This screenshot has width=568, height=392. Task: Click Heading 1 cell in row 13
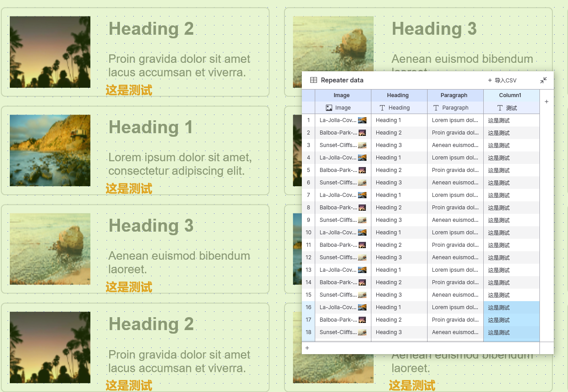399,270
